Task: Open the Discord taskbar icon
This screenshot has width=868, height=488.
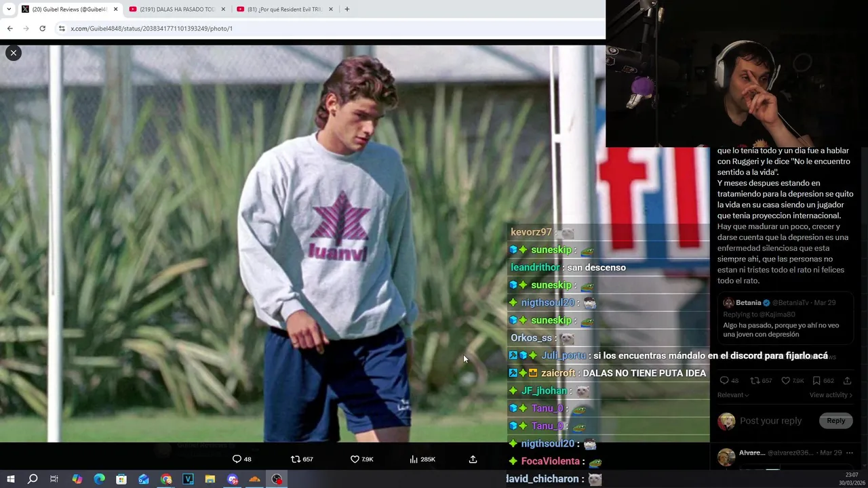Action: [x=233, y=479]
